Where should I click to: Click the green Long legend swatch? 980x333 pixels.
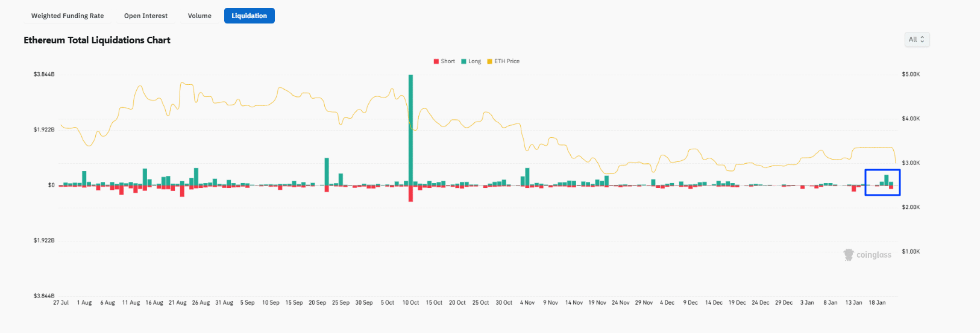[463, 61]
